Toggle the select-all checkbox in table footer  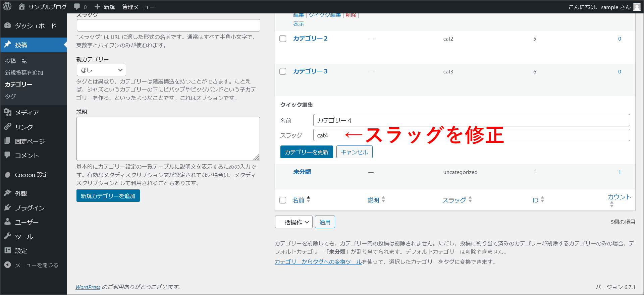click(283, 200)
